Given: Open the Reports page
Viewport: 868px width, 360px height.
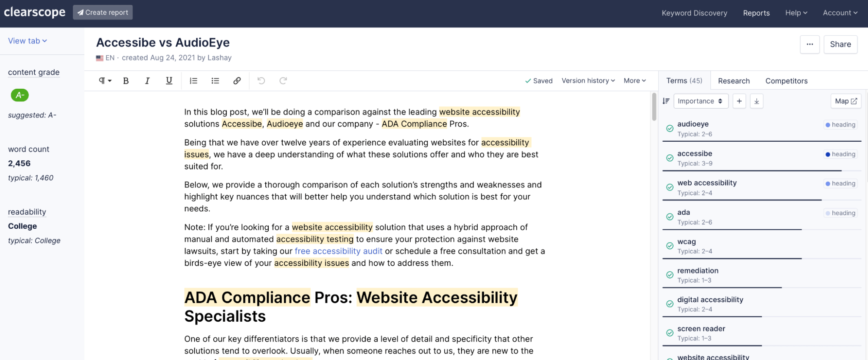Looking at the screenshot, I should coord(756,13).
